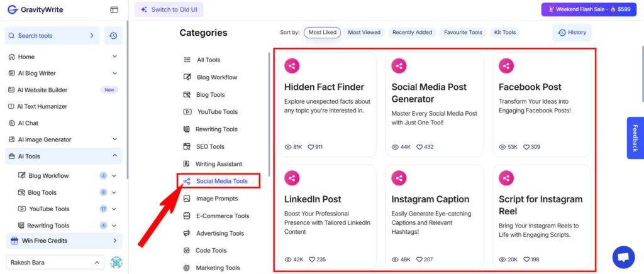Show Favourite Tools filter
The height and width of the screenshot is (274, 644).
coord(464,33)
